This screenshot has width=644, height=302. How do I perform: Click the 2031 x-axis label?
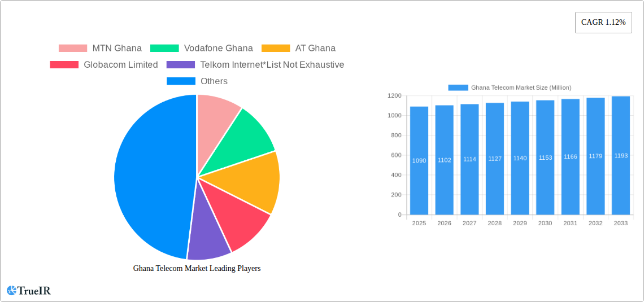(x=571, y=223)
